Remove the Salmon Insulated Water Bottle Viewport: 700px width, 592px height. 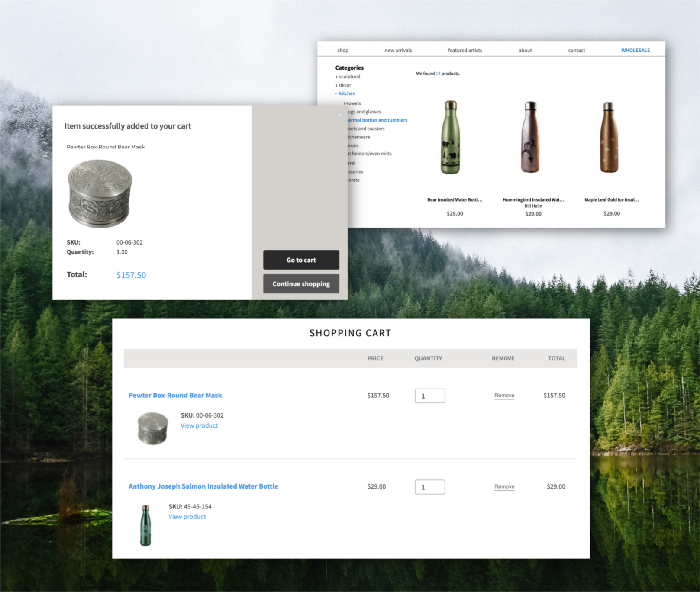[504, 487]
